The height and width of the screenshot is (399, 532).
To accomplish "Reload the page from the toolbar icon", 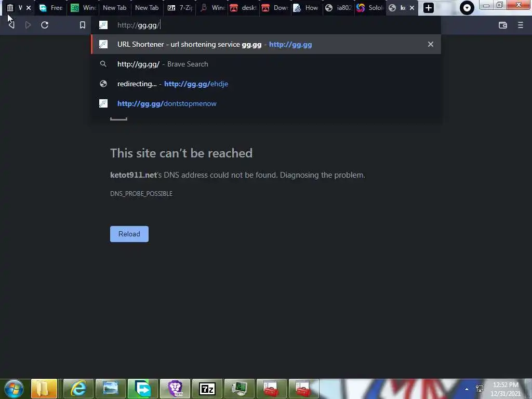I will coord(45,25).
